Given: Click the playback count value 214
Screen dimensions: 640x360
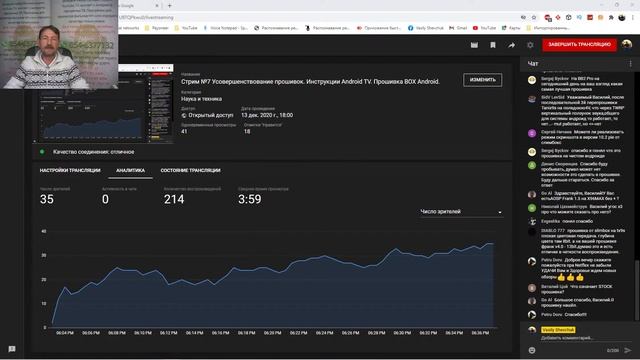Looking at the screenshot, I should coord(174,199).
